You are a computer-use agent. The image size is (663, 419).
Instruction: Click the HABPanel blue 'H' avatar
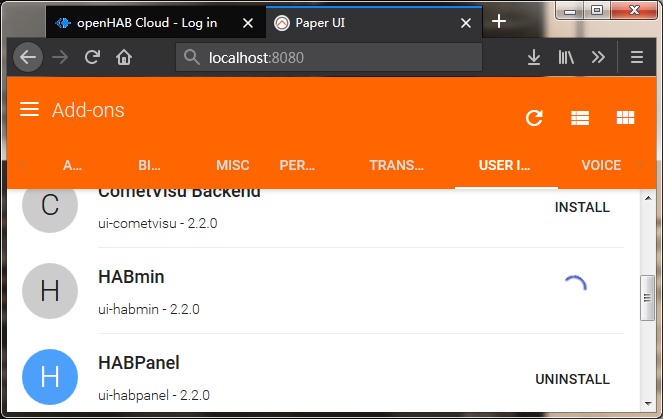50,377
